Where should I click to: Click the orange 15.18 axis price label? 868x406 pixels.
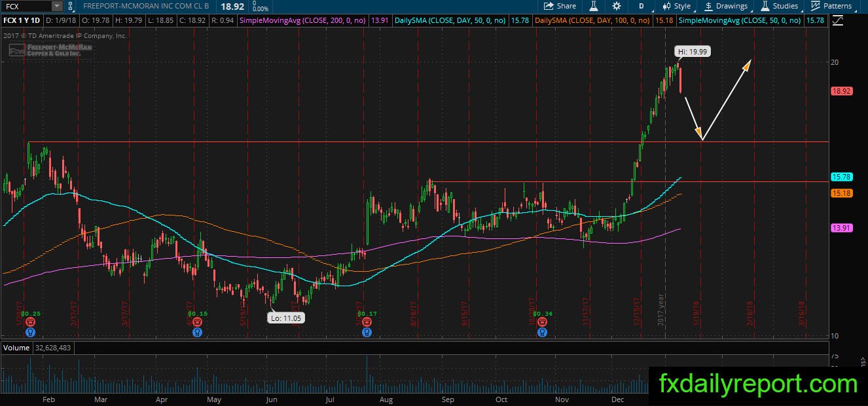click(841, 193)
